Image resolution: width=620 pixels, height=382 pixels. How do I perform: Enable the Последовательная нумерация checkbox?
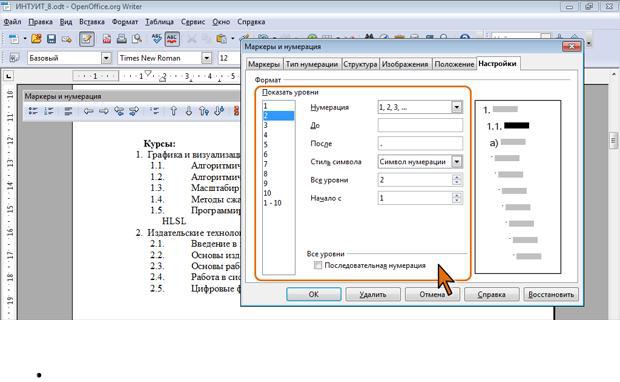click(318, 265)
